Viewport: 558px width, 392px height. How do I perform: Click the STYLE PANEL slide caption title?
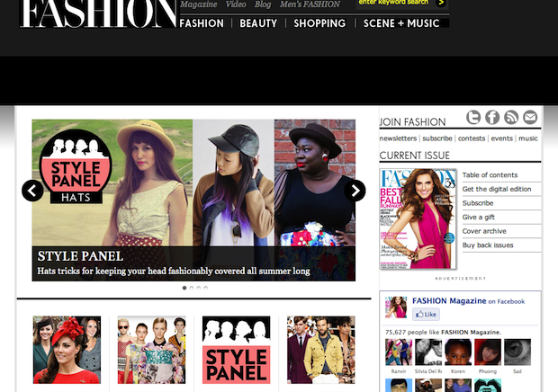click(80, 256)
